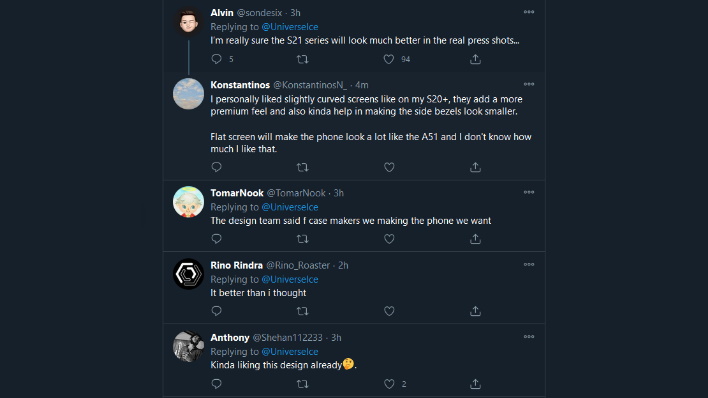The width and height of the screenshot is (708, 398).
Task: Share TomarNook's tweet
Action: pos(475,239)
